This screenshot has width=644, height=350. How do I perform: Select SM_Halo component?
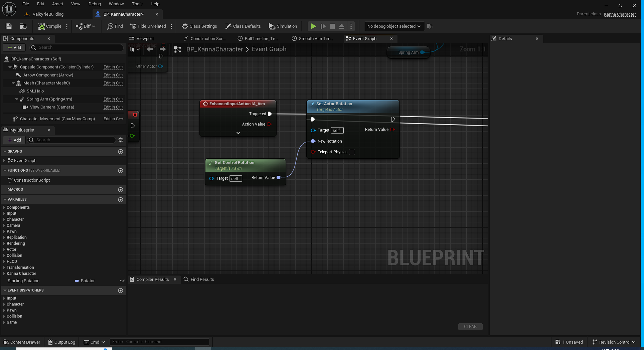[x=35, y=91]
